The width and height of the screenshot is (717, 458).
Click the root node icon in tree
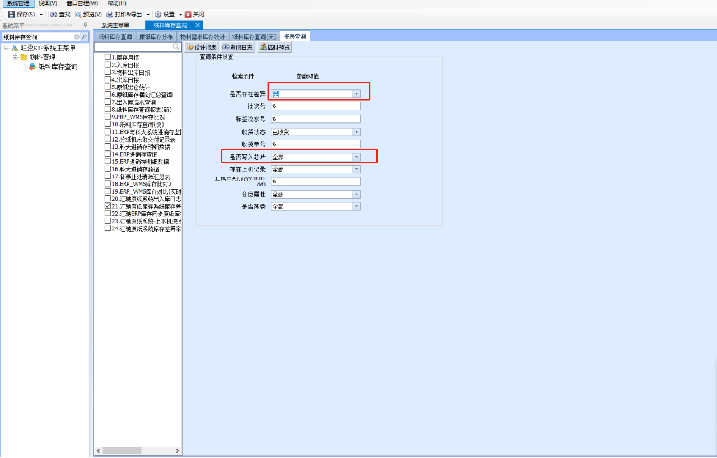click(15, 48)
